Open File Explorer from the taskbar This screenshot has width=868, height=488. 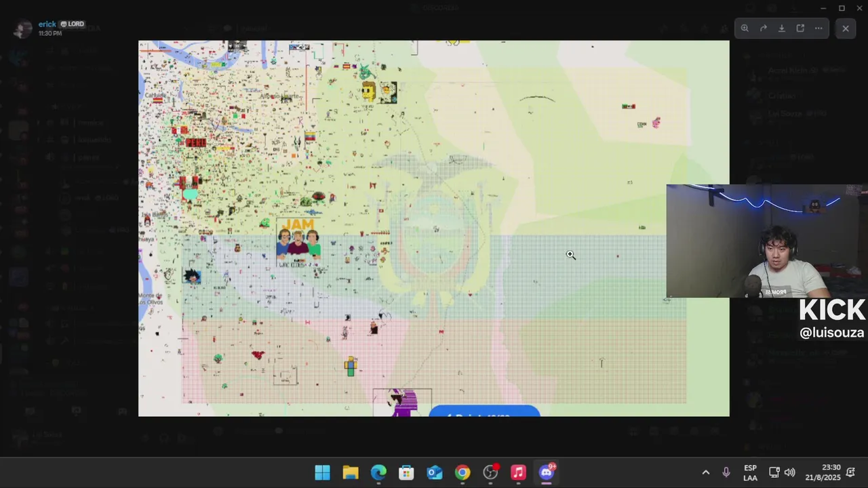[x=351, y=472]
